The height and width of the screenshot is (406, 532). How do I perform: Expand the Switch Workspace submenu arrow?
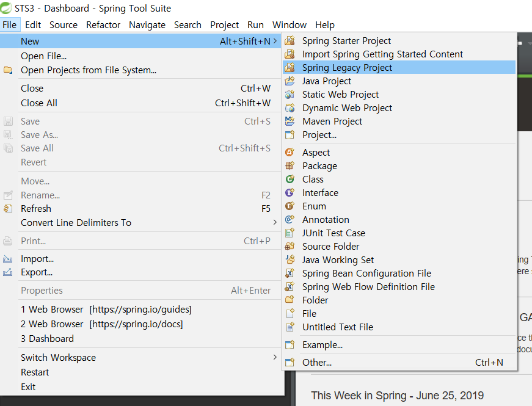(x=275, y=357)
